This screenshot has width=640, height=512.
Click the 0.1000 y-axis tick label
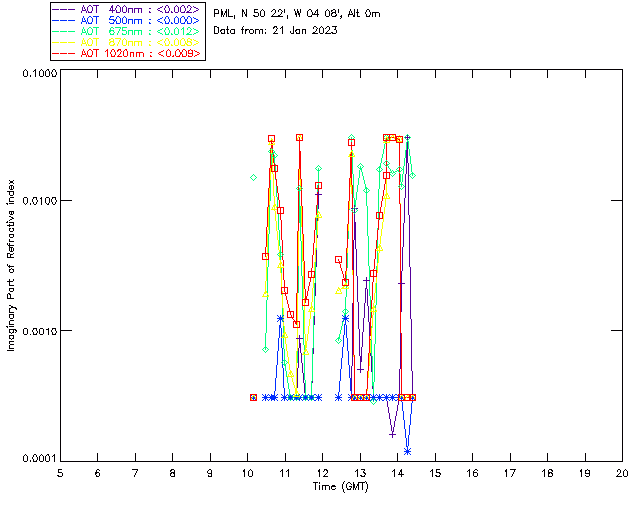pos(40,73)
